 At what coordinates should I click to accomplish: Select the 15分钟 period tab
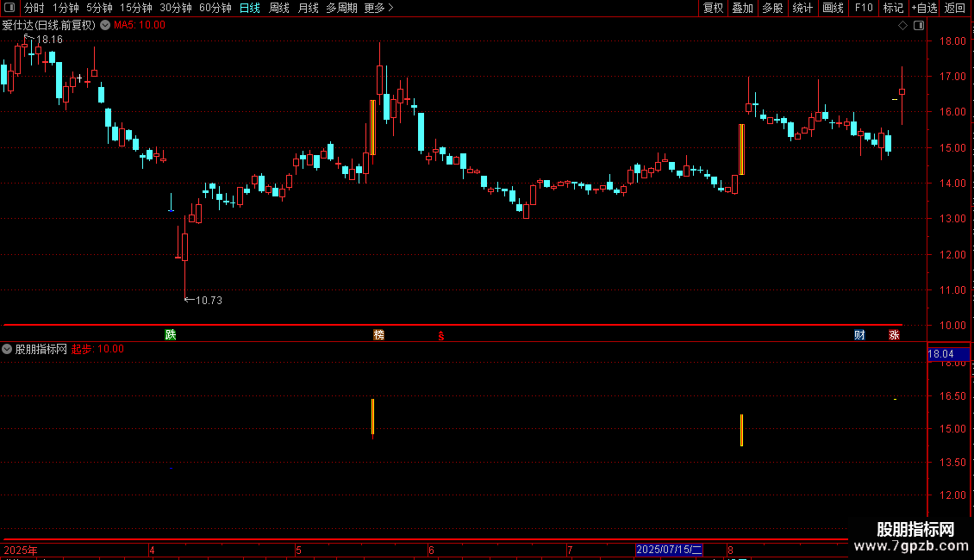[x=136, y=8]
